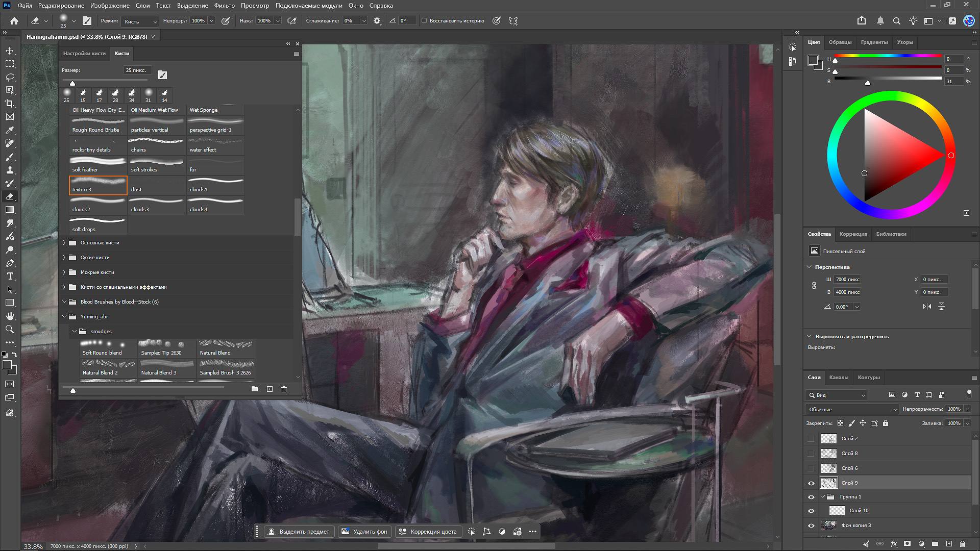Click the Удалить фон button
Screen dimensions: 980x551
click(364, 532)
